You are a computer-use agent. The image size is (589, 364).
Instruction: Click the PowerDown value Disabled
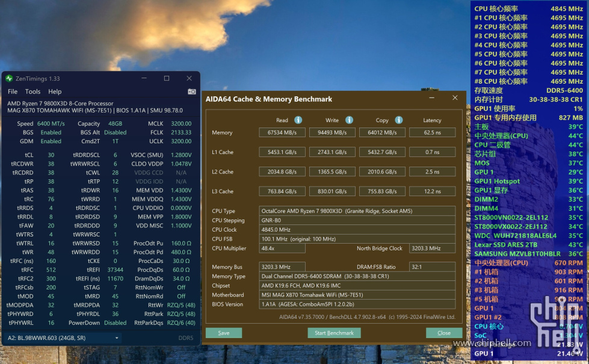click(x=116, y=322)
